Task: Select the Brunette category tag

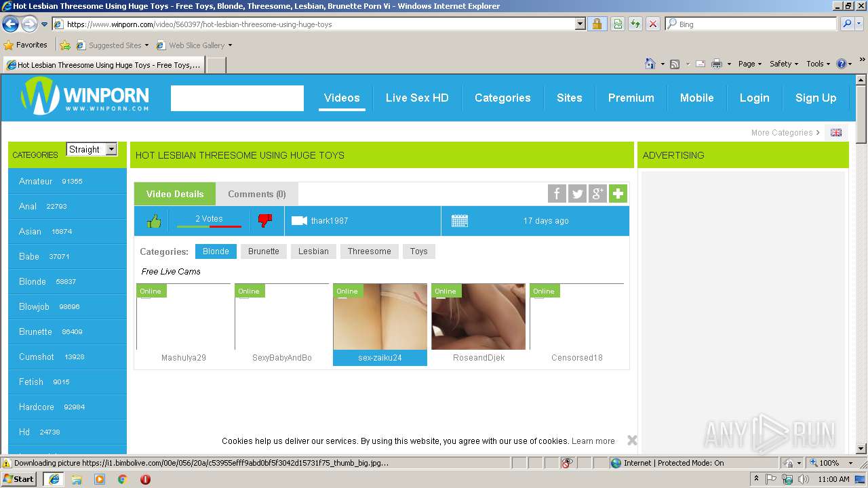Action: tap(264, 251)
